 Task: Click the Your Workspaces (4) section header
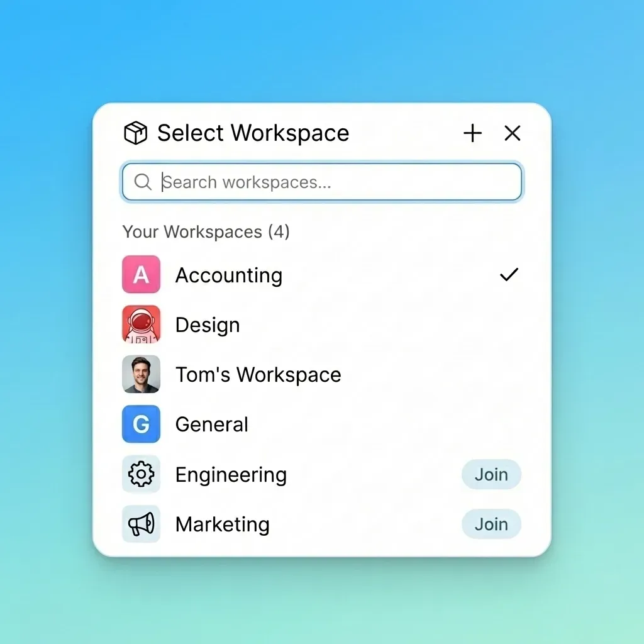[x=206, y=231]
